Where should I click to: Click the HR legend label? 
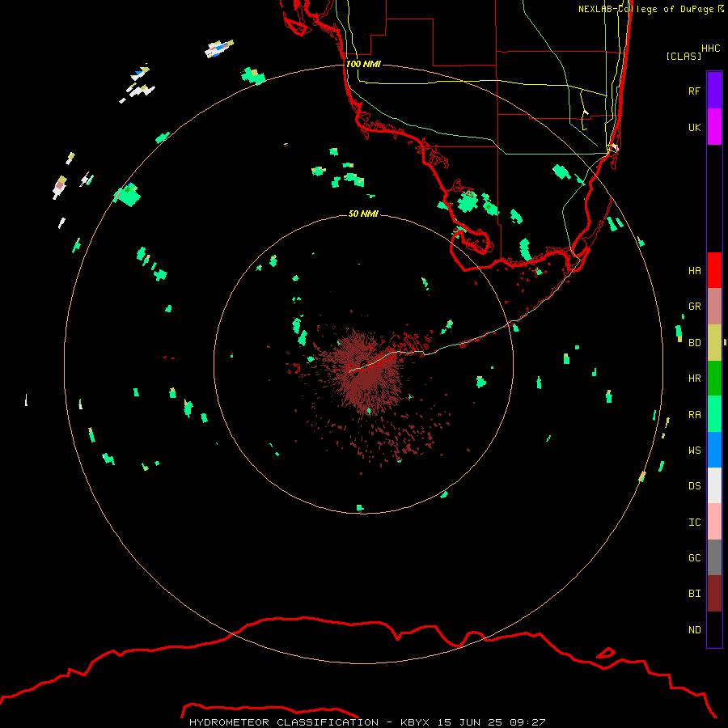coord(694,379)
